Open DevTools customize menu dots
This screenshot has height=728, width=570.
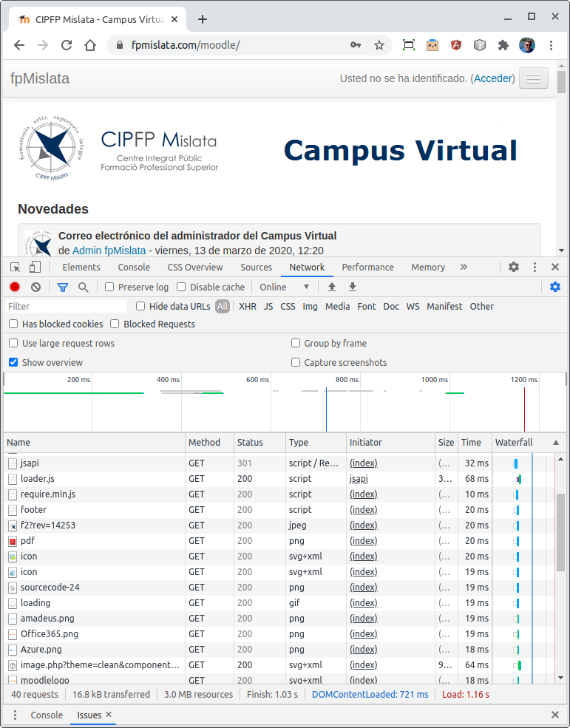pyautogui.click(x=535, y=267)
